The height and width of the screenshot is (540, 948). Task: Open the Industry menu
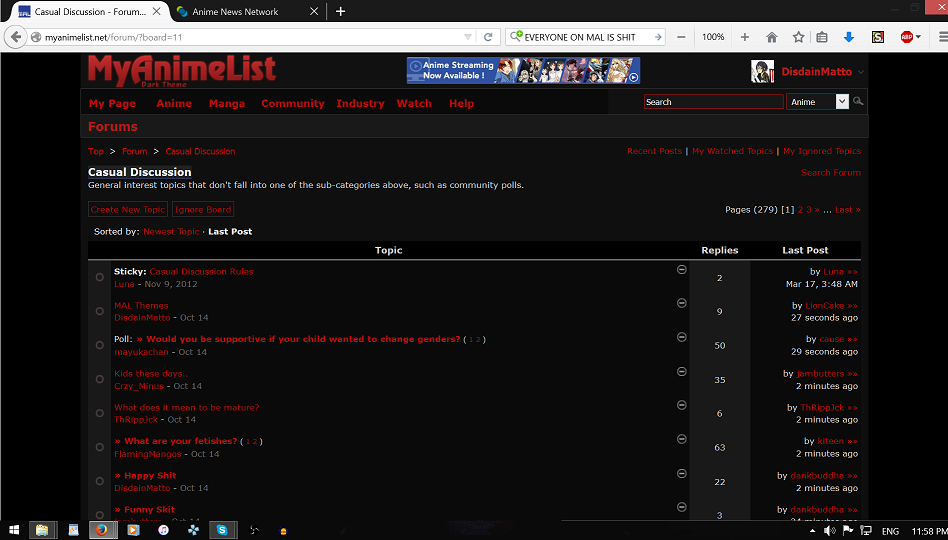tap(360, 103)
